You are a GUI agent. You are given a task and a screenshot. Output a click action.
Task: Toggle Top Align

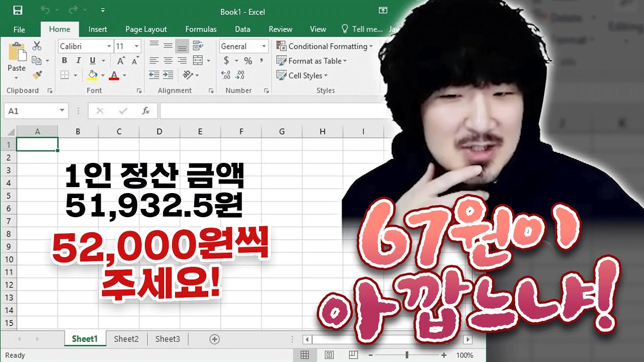[154, 44]
